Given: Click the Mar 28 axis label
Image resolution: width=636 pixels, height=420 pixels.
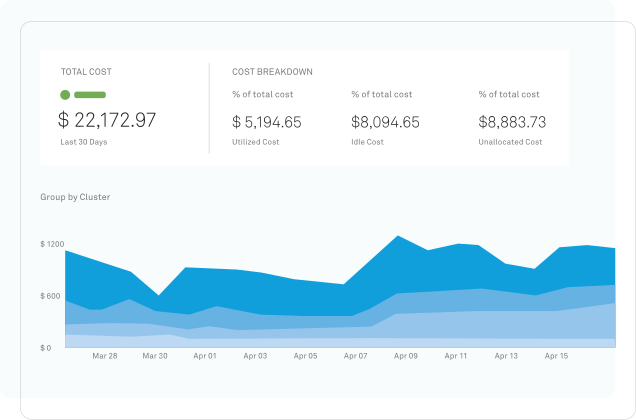Looking at the screenshot, I should [x=105, y=356].
